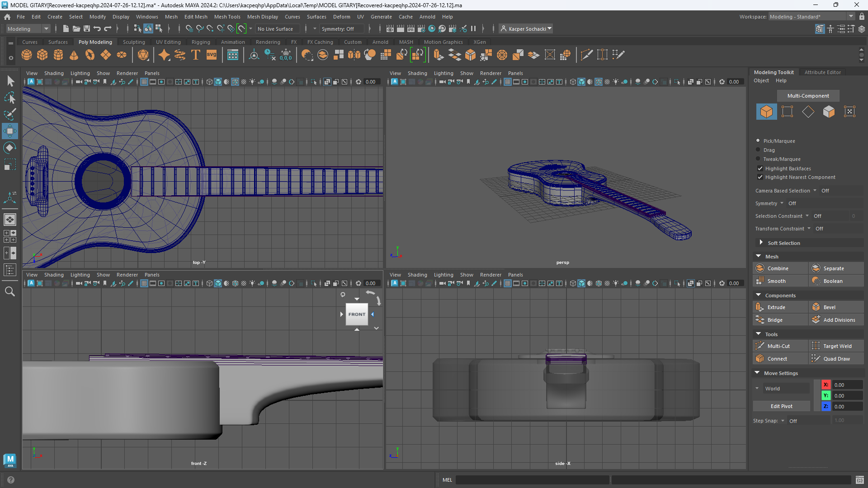This screenshot has width=868, height=488.
Task: Click the Multi-Cut button
Action: (780, 346)
